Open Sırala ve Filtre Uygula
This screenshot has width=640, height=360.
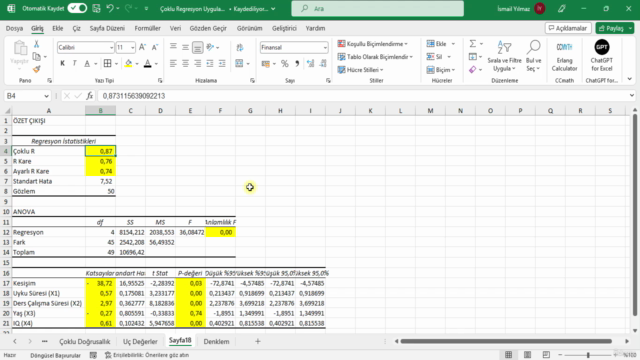coord(504,56)
